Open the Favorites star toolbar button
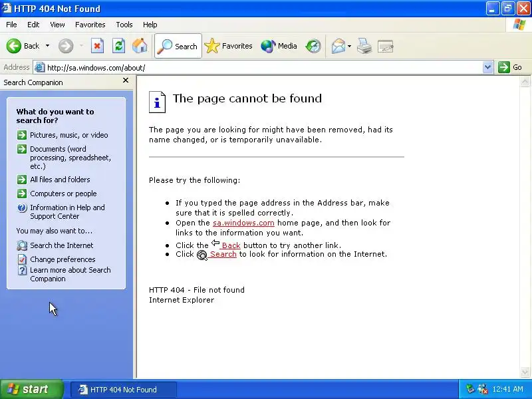The image size is (532, 399). tap(228, 46)
